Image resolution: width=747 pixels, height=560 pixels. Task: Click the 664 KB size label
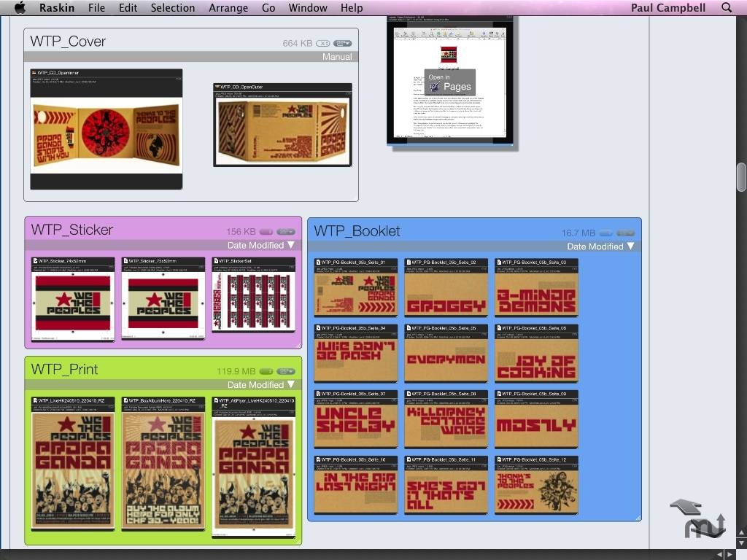[x=298, y=43]
